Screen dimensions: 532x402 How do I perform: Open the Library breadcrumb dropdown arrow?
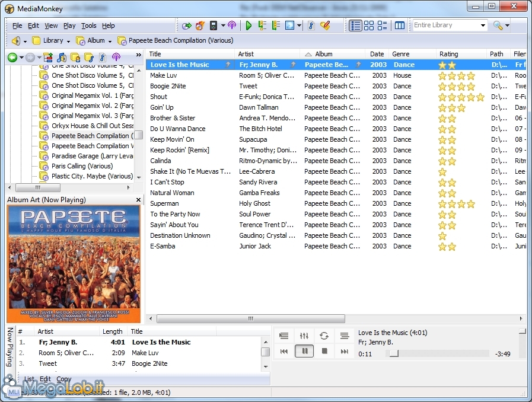tap(68, 41)
